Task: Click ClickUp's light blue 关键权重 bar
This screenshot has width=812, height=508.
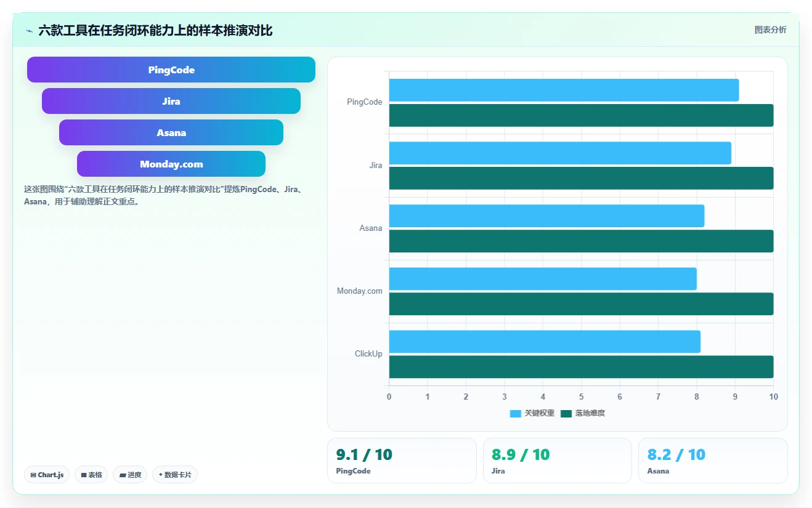Action: tap(545, 342)
